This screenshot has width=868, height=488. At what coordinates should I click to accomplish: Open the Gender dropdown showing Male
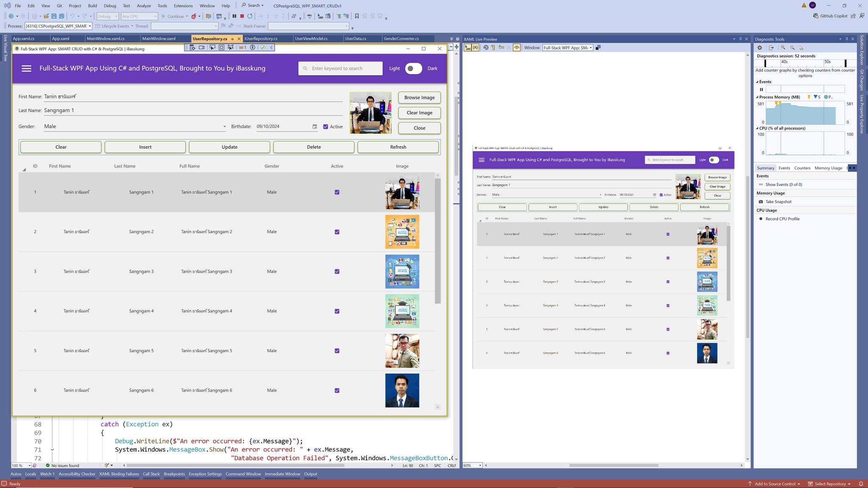135,126
